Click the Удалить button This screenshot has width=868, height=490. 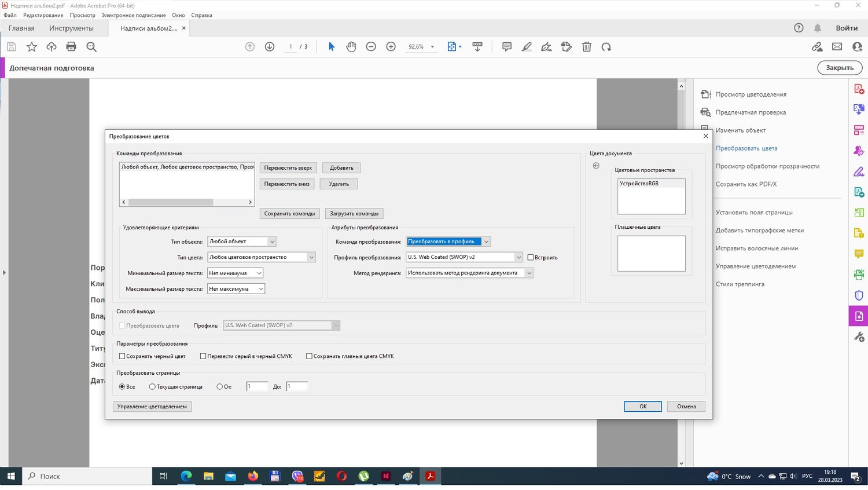coord(339,184)
